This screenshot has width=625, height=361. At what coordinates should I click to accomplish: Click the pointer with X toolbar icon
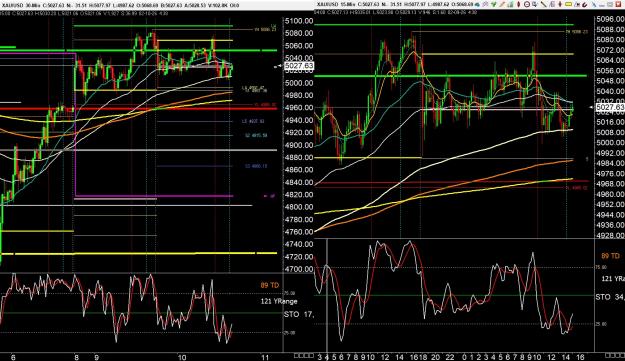point(577,4)
